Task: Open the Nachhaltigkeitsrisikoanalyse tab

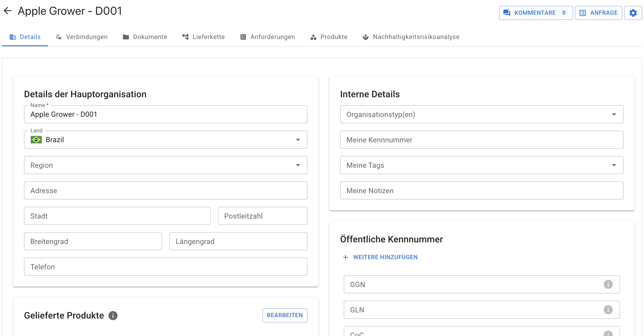Action: [x=411, y=37]
